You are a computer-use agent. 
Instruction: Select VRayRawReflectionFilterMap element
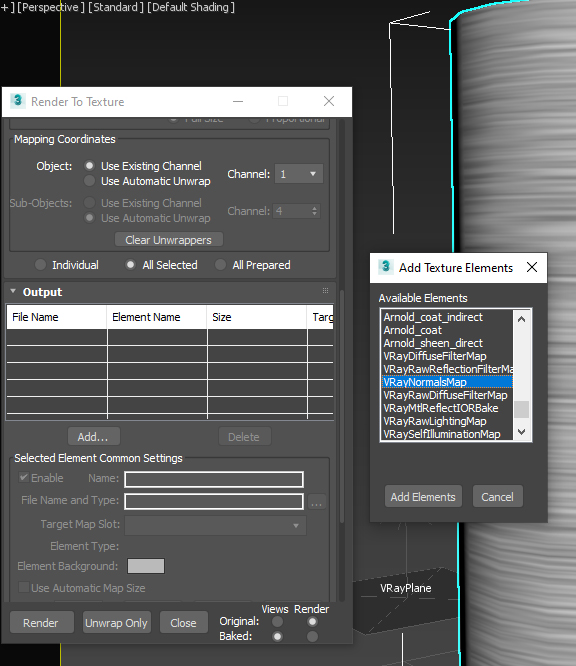point(447,369)
